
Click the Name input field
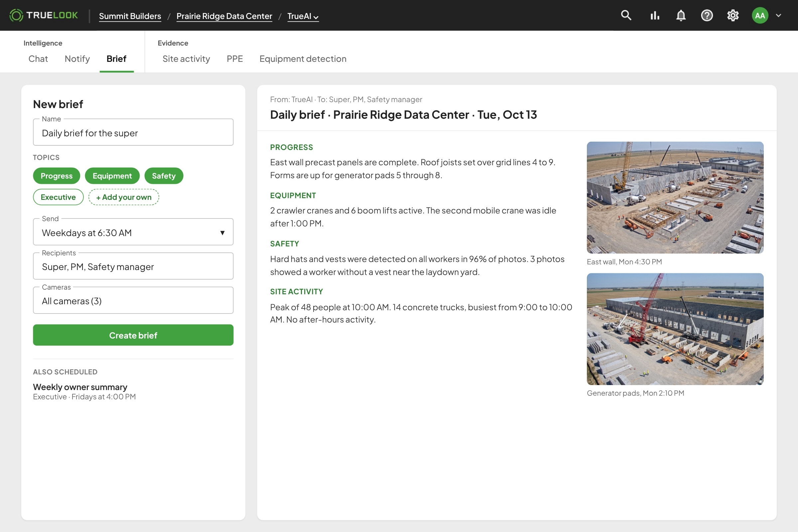pyautogui.click(x=133, y=132)
